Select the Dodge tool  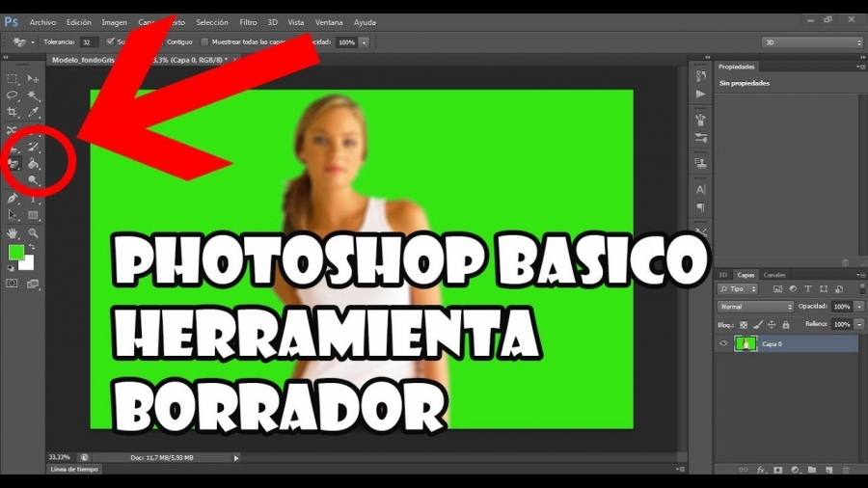click(x=33, y=179)
